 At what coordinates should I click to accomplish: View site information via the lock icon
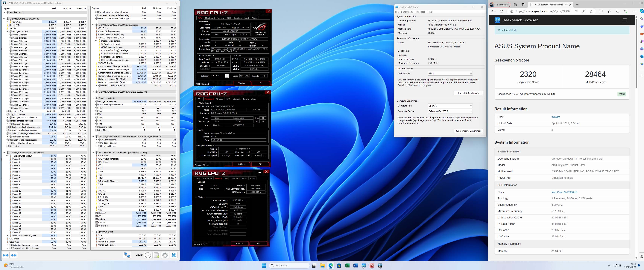coord(511,11)
